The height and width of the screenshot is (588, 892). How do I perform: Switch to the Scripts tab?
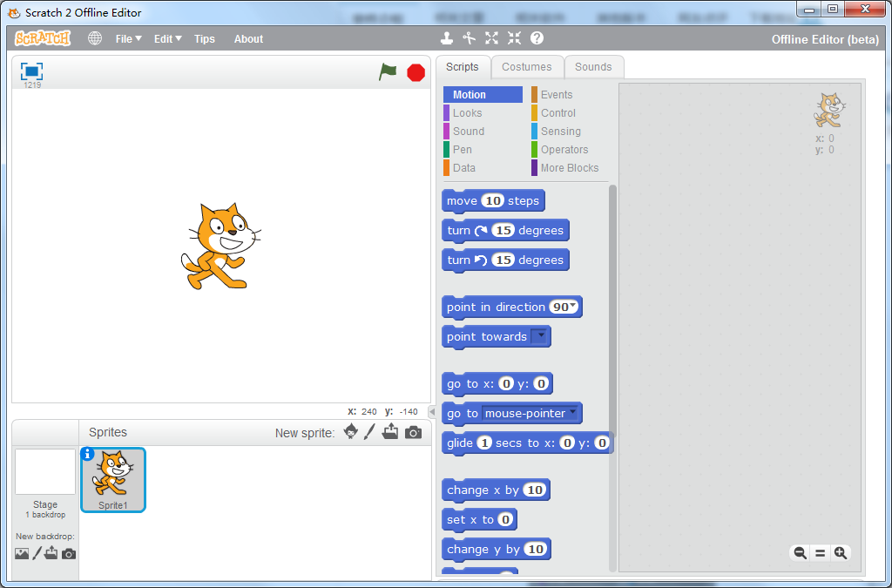point(462,66)
